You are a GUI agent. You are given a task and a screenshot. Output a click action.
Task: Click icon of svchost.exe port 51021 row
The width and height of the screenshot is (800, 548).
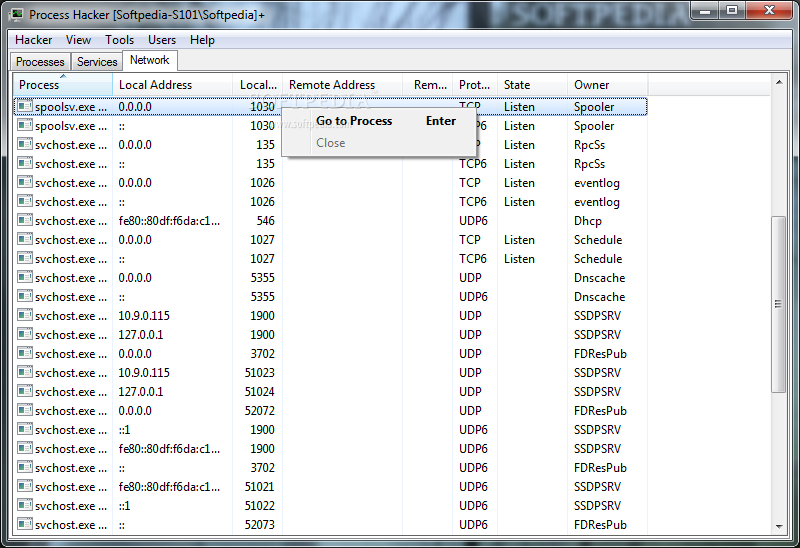tap(24, 486)
